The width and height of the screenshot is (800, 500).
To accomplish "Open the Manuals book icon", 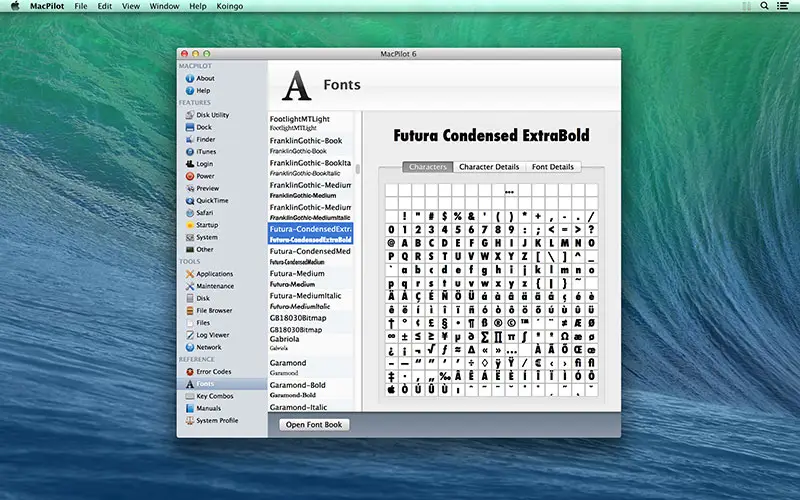I will (190, 409).
